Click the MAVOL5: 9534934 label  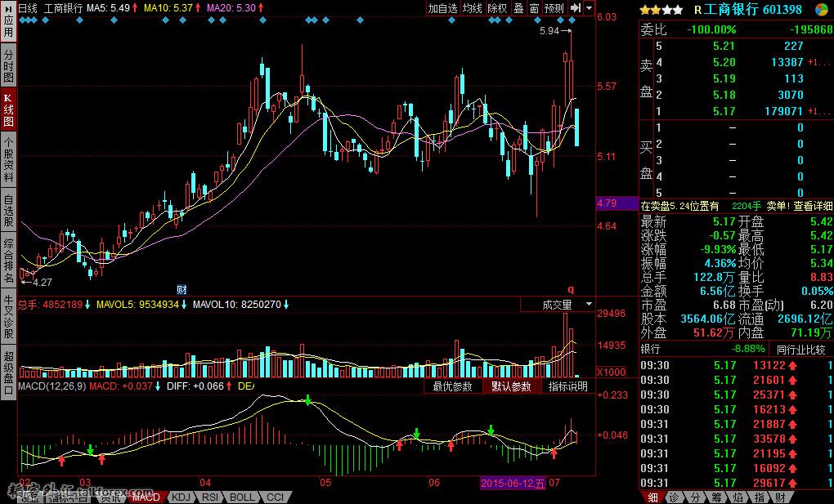point(137,305)
